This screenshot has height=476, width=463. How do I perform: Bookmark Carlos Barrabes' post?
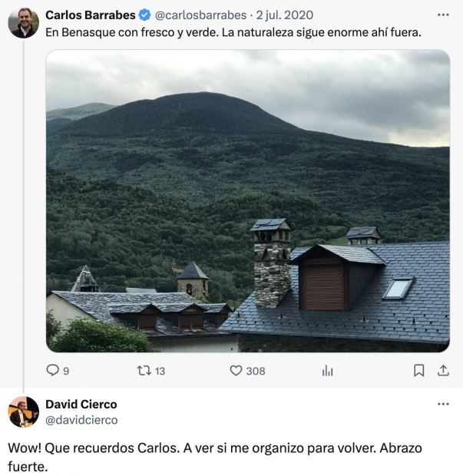click(419, 371)
